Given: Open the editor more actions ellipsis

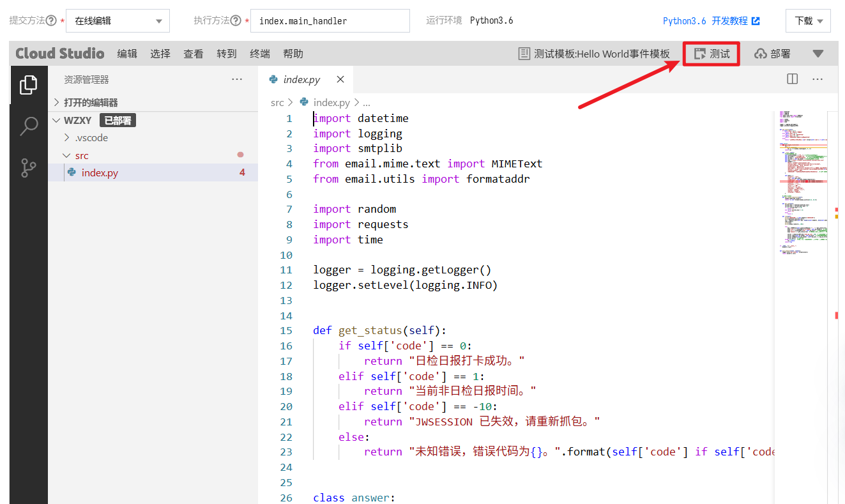Looking at the screenshot, I should pos(818,79).
